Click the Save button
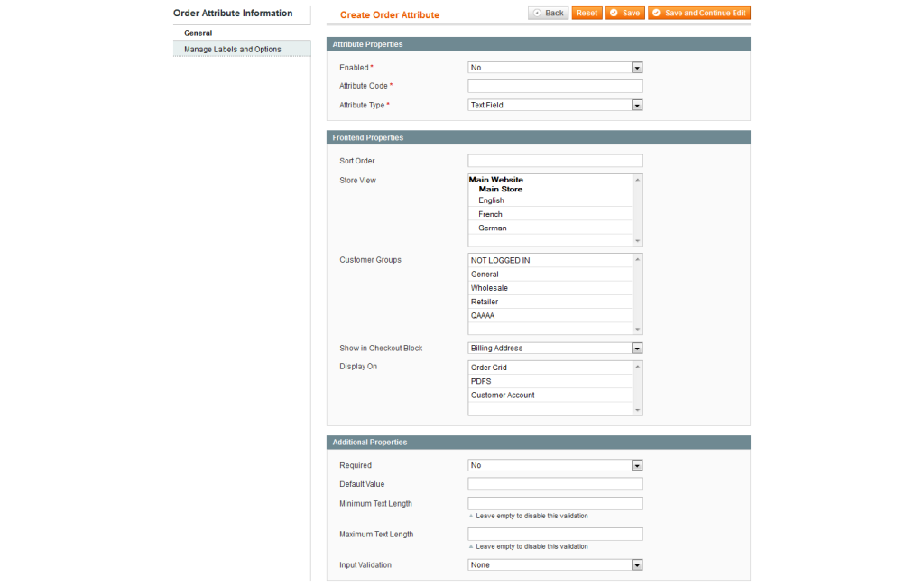This screenshot has width=924, height=587. [624, 13]
